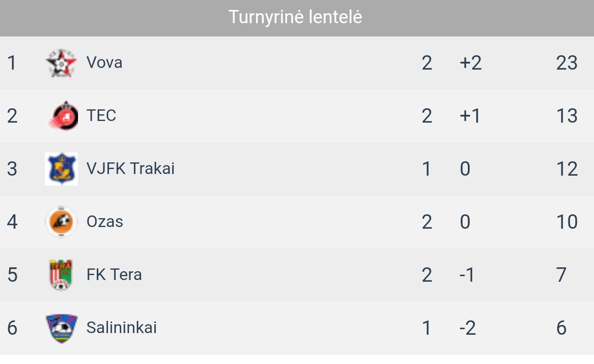Click the Turnyrinė lentelė header
This screenshot has width=594, height=364.
[295, 17]
